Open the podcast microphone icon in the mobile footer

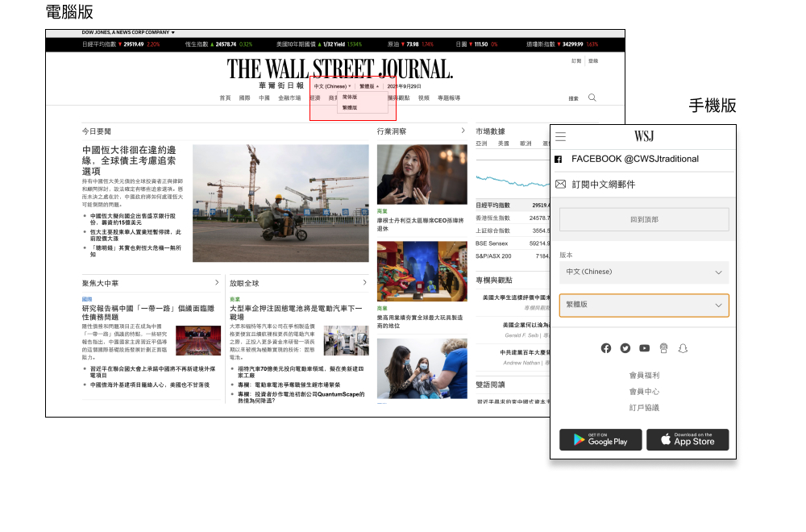tap(663, 348)
